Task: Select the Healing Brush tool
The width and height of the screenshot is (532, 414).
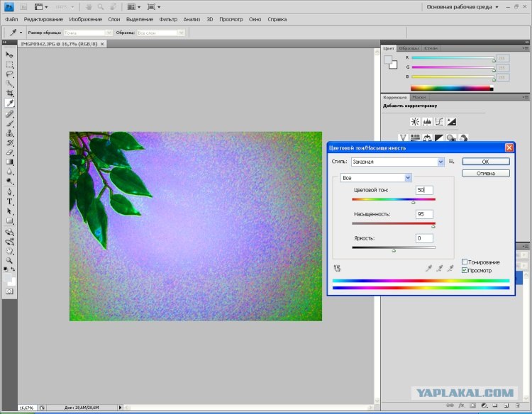Action: tap(9, 114)
